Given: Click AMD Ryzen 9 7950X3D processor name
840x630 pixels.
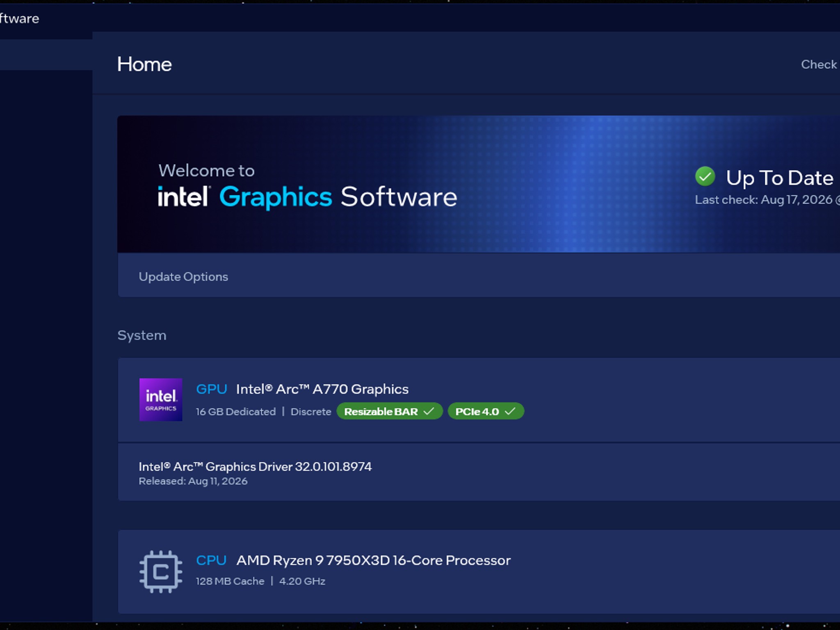Looking at the screenshot, I should 374,560.
